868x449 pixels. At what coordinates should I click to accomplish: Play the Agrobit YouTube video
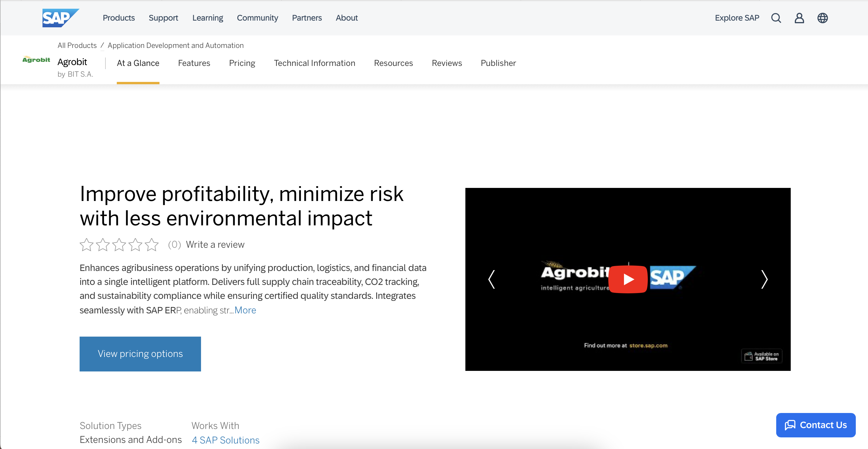pyautogui.click(x=628, y=279)
